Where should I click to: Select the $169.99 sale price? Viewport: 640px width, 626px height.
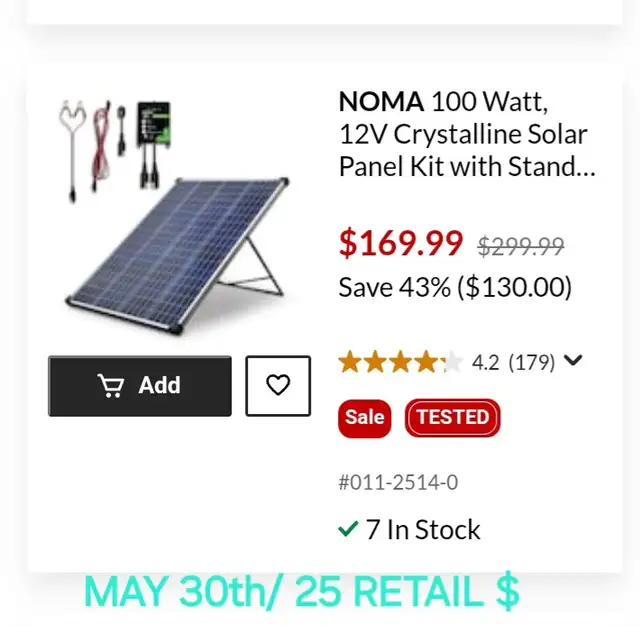[x=401, y=243]
